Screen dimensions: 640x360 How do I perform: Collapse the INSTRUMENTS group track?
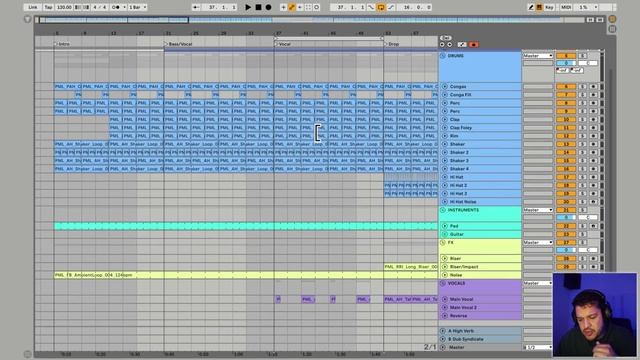(443, 210)
